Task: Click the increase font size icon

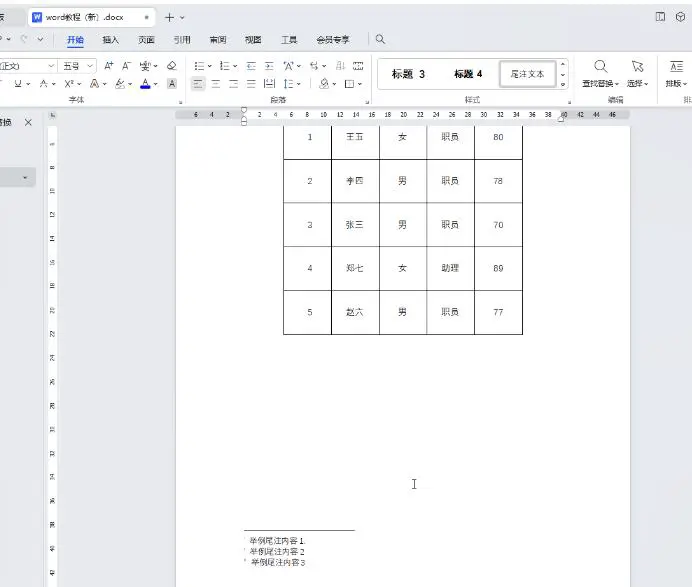Action: pos(108,66)
